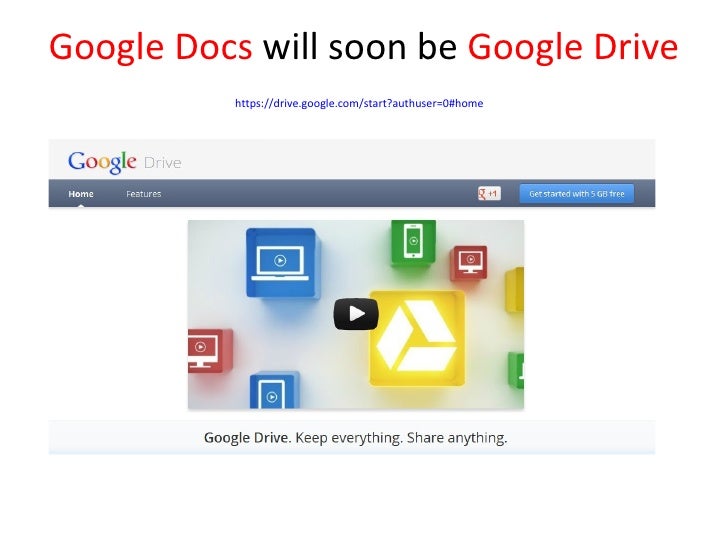Select the Home tab
Image resolution: width=728 pixels, height=546 pixels.
81,194
